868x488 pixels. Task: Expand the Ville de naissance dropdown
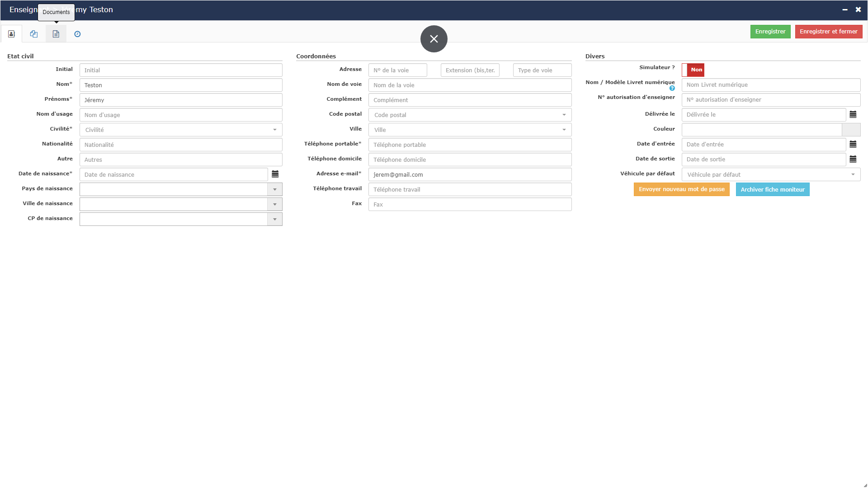[x=275, y=204]
